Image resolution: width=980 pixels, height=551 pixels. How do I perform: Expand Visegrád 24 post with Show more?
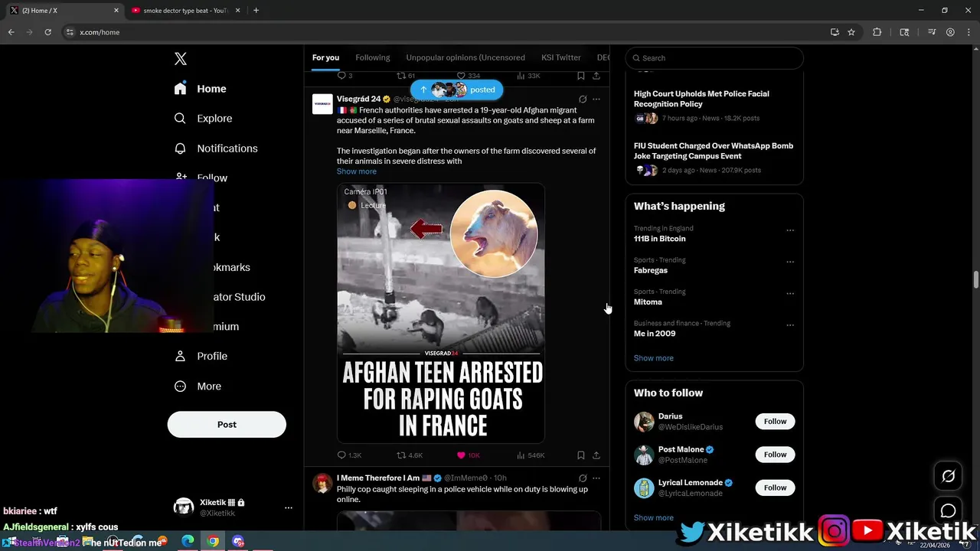[357, 171]
